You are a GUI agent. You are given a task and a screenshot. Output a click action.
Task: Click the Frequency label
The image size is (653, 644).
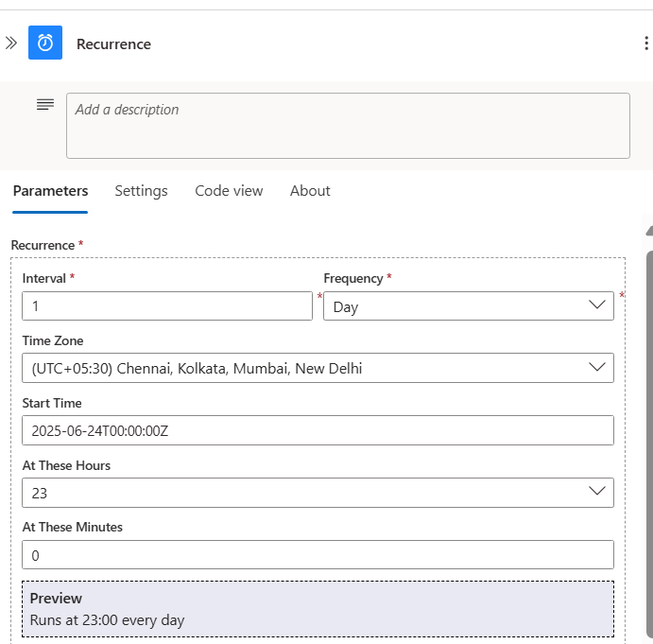[353, 278]
